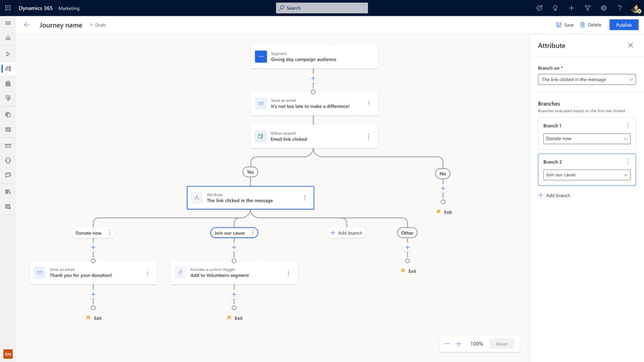Close the Attribute panel

pyautogui.click(x=631, y=45)
